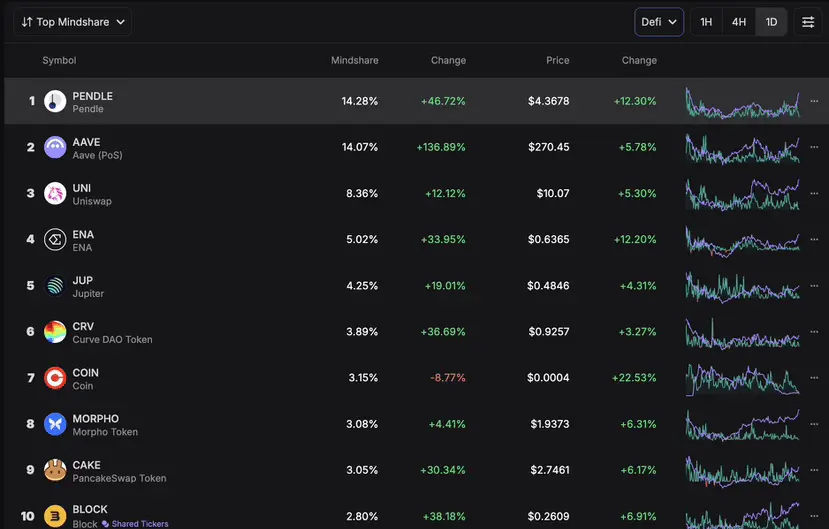Open the Top Mindshare sort dropdown
The width and height of the screenshot is (829, 529).
click(x=72, y=22)
